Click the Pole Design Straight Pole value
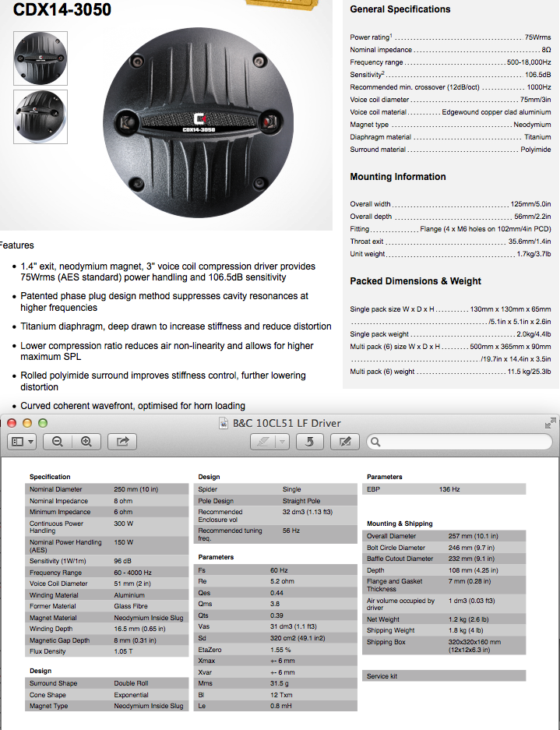The height and width of the screenshot is (730, 560). pyautogui.click(x=301, y=501)
